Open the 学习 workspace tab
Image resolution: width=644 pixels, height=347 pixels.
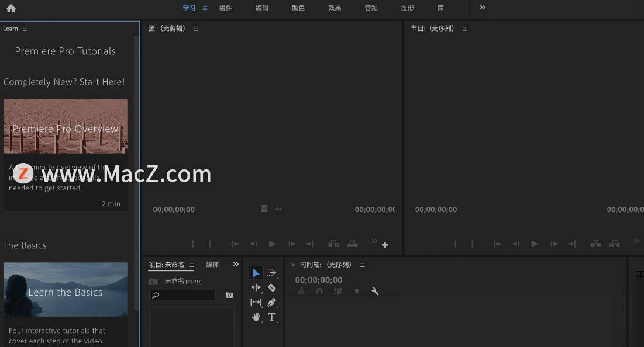pyautogui.click(x=189, y=8)
